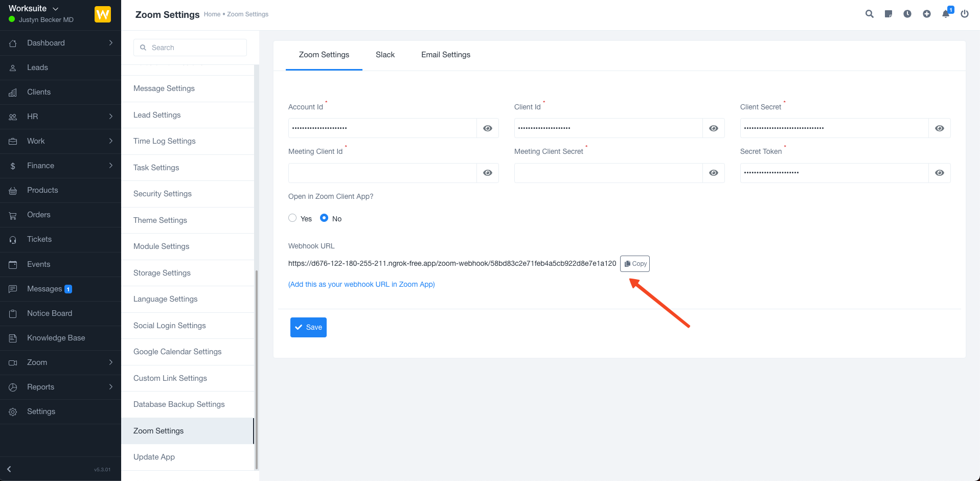Open Google Calendar Settings menu item
Image resolution: width=980 pixels, height=481 pixels.
click(x=188, y=352)
